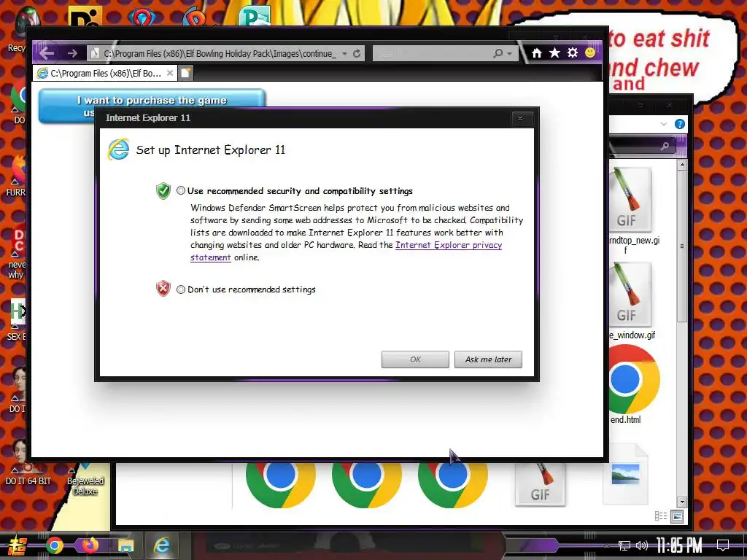Open IE Tools gear icon
Image resolution: width=747 pixels, height=560 pixels.
click(573, 52)
